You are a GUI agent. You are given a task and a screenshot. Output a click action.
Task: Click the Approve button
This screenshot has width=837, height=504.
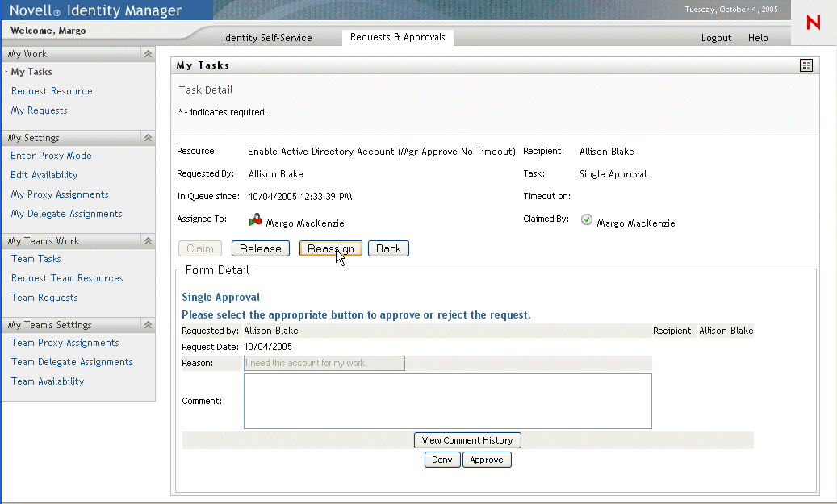point(487,460)
